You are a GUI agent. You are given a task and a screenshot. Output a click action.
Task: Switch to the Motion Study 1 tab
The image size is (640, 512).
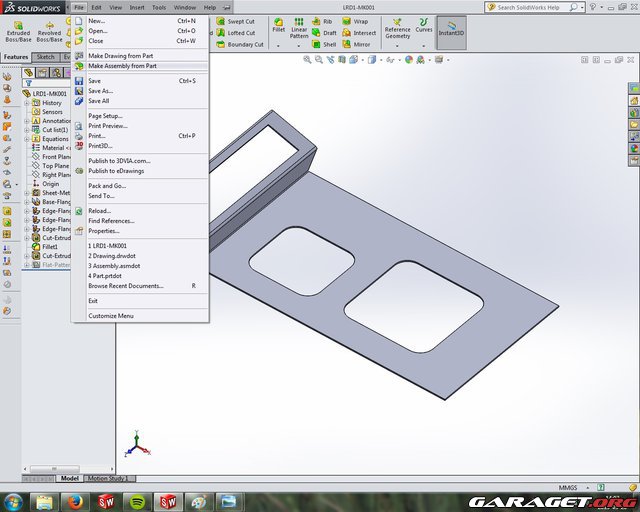(x=113, y=478)
